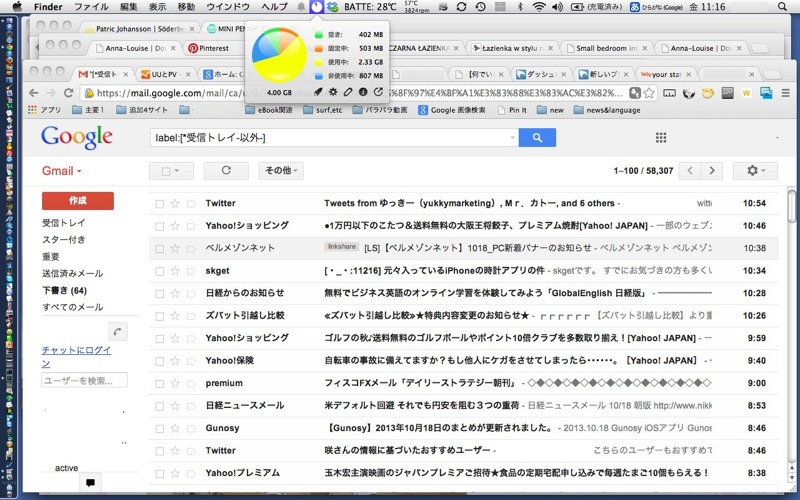
Task: Star the Yahoo!保険 message
Action: [175, 361]
